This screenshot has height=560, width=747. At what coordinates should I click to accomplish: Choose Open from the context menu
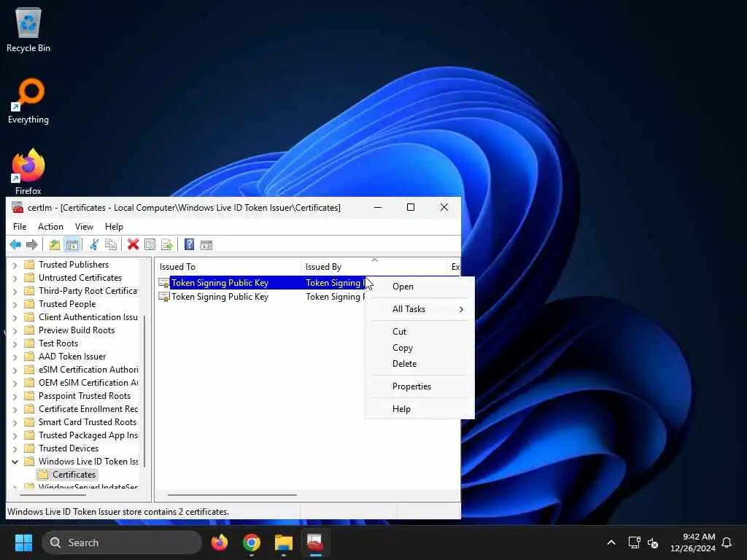tap(419, 287)
